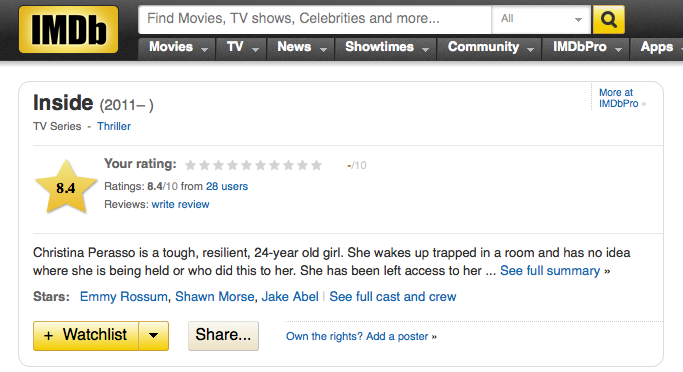This screenshot has width=683, height=372.
Task: Open See full summary link
Action: (550, 271)
